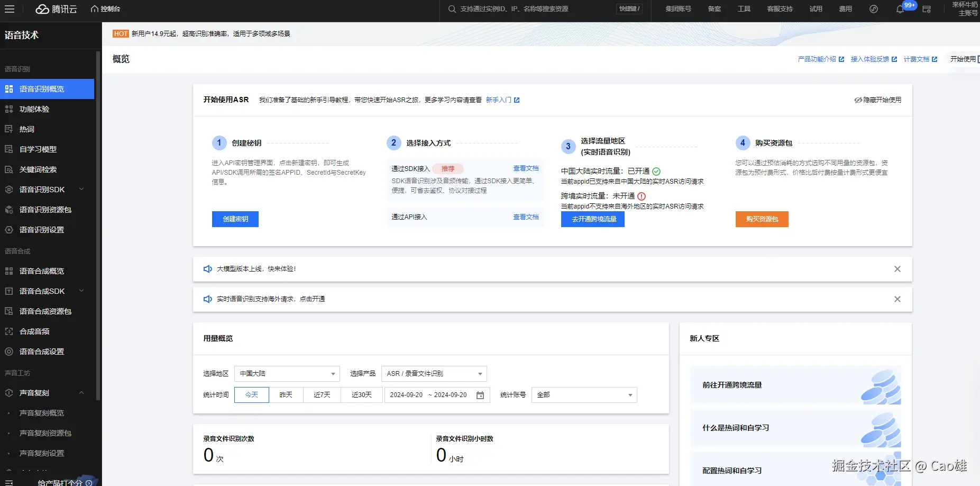Open the 新手入门 link
980x486 pixels.
(x=502, y=100)
